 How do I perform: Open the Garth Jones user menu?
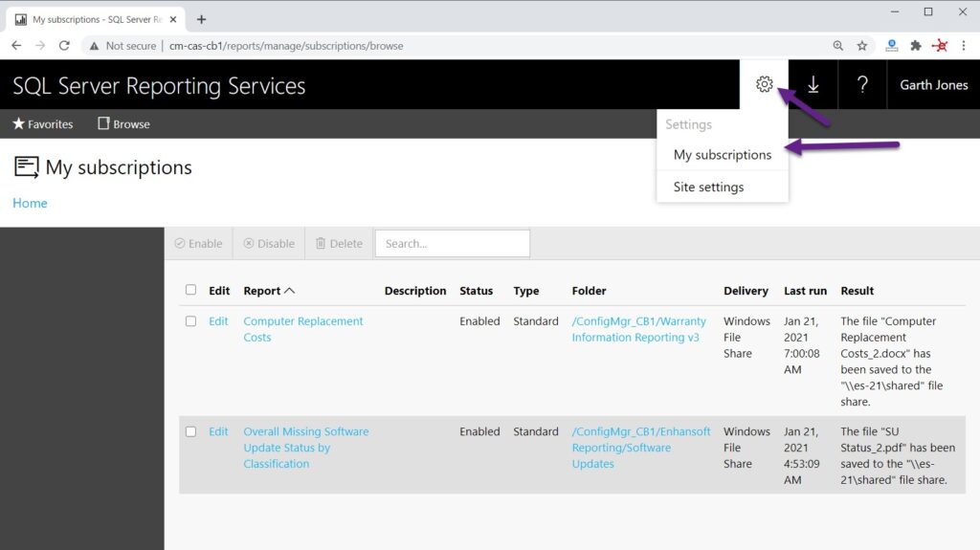933,85
